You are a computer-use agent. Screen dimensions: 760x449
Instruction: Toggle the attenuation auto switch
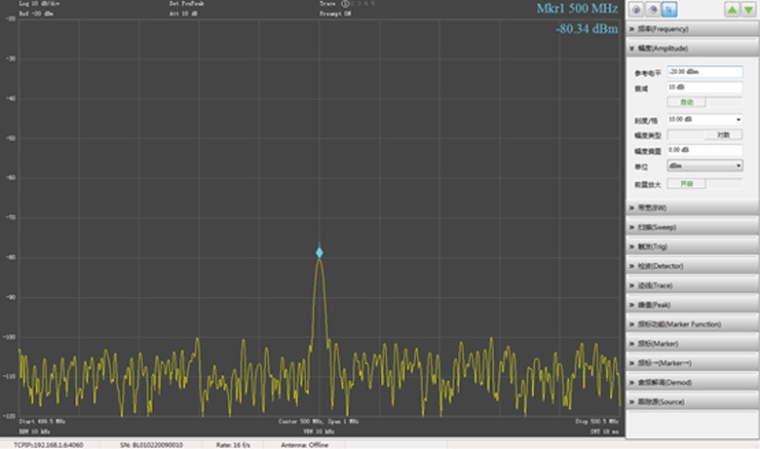tap(686, 102)
